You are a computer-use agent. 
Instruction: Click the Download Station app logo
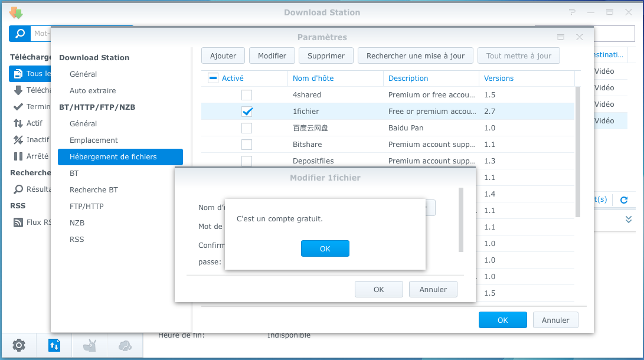[x=15, y=13]
